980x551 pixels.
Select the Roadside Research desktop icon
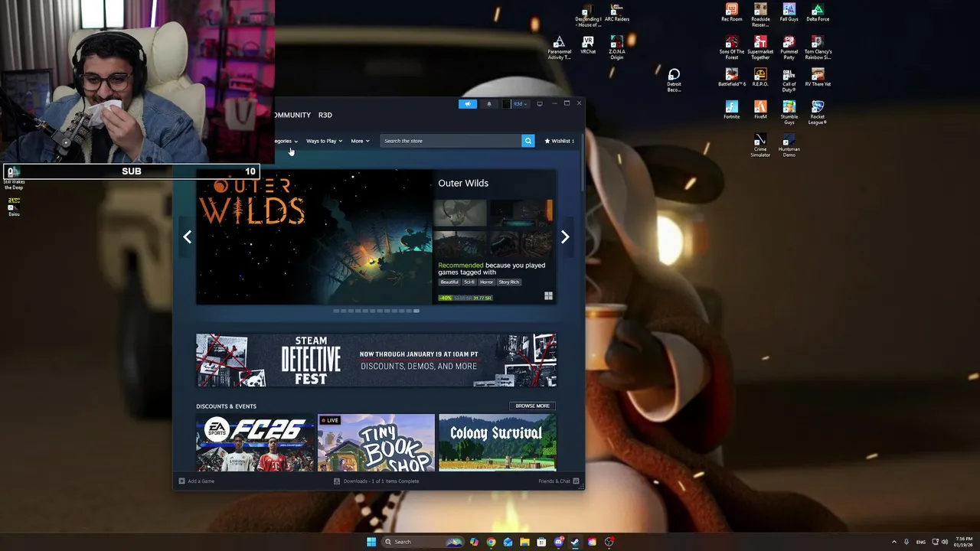coord(760,15)
